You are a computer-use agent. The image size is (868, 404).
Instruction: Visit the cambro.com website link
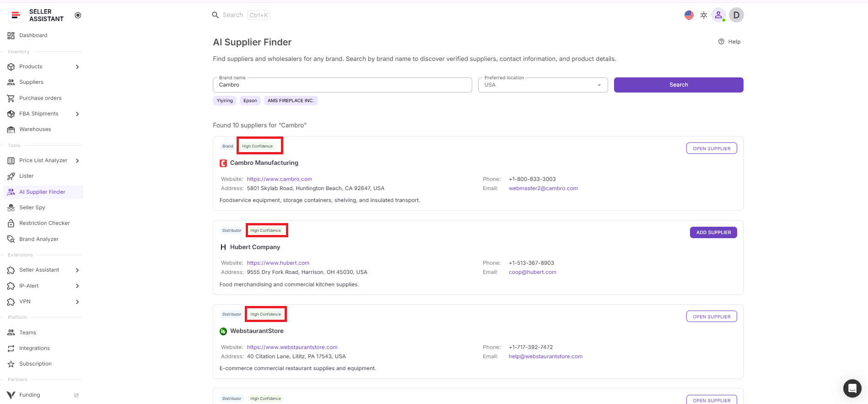pyautogui.click(x=280, y=179)
